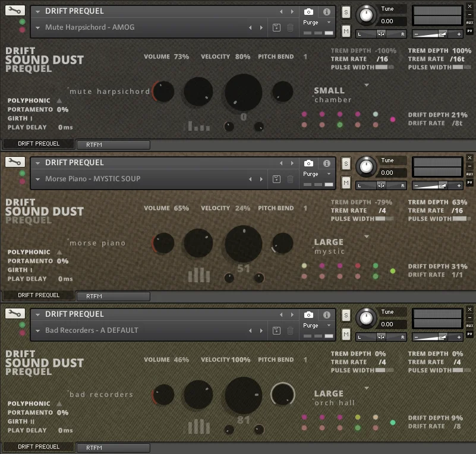Save snapshot for Bad Recorders - A DEFAULT
Screen dimensions: 476x454
click(x=276, y=330)
